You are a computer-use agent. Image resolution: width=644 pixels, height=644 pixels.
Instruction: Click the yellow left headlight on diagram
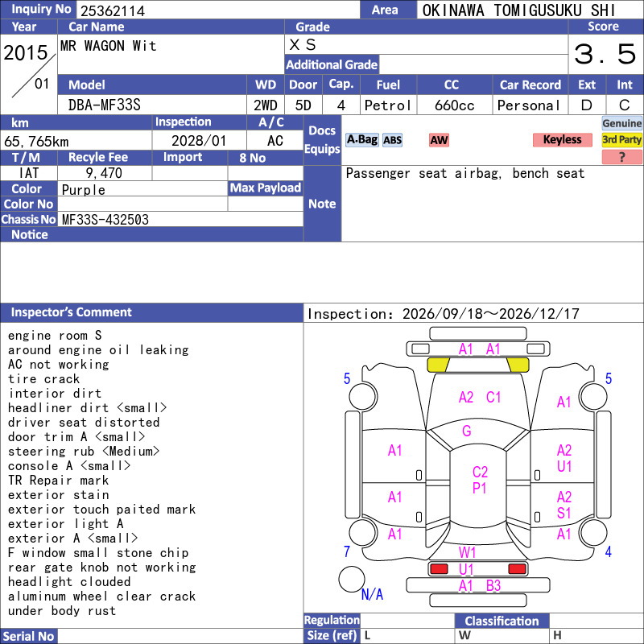[x=438, y=365]
